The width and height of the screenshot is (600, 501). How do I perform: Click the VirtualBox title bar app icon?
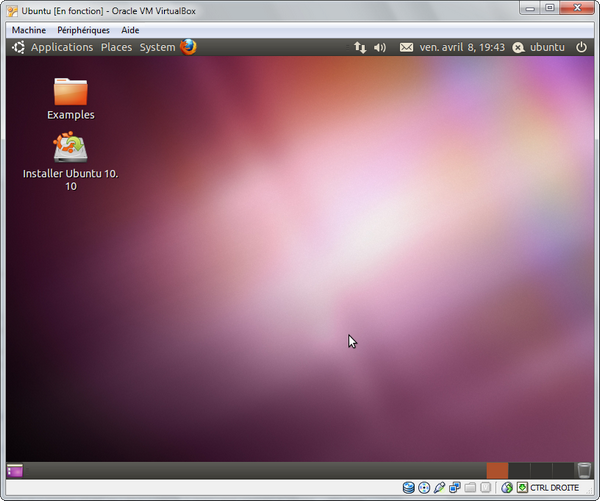pos(12,11)
